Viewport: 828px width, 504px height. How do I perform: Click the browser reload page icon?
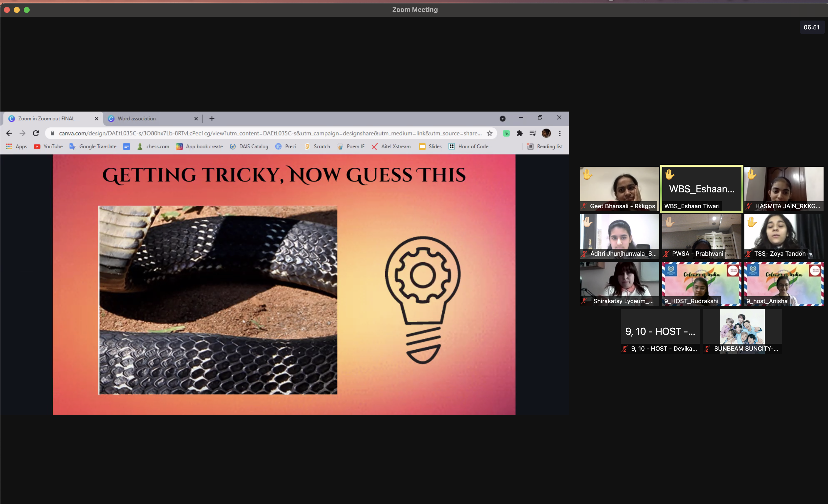point(36,133)
